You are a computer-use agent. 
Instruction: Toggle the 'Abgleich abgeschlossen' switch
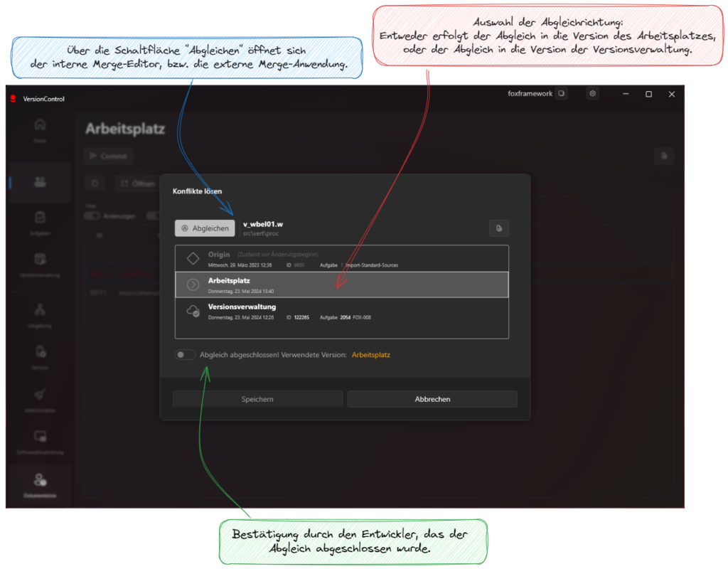pyautogui.click(x=186, y=355)
